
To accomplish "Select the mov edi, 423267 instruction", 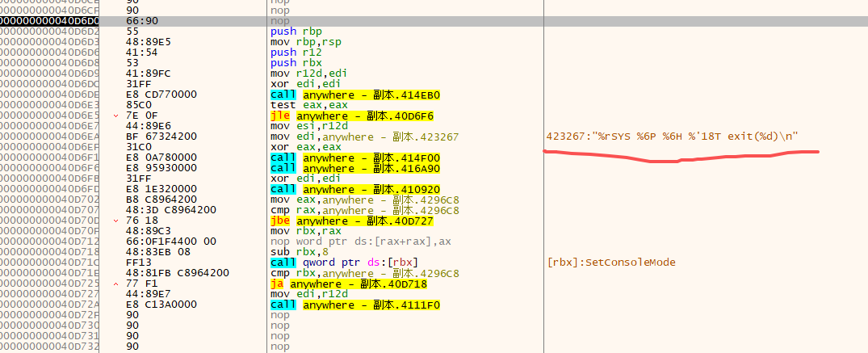I will tap(365, 137).
